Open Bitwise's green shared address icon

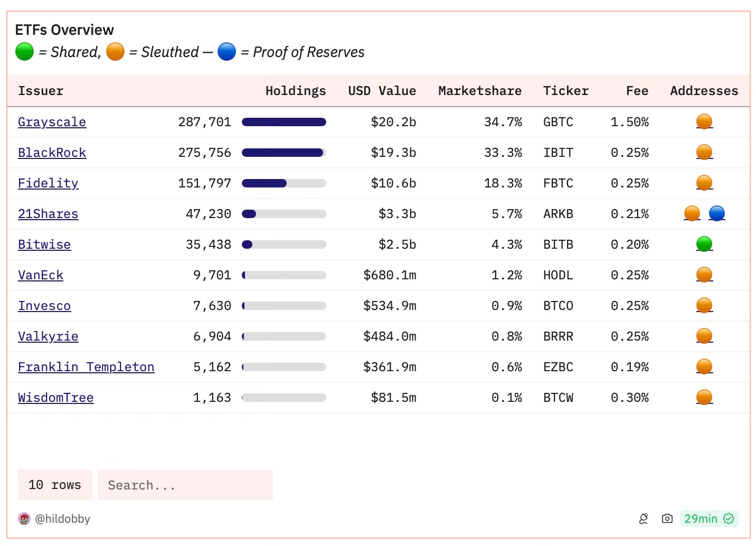704,244
